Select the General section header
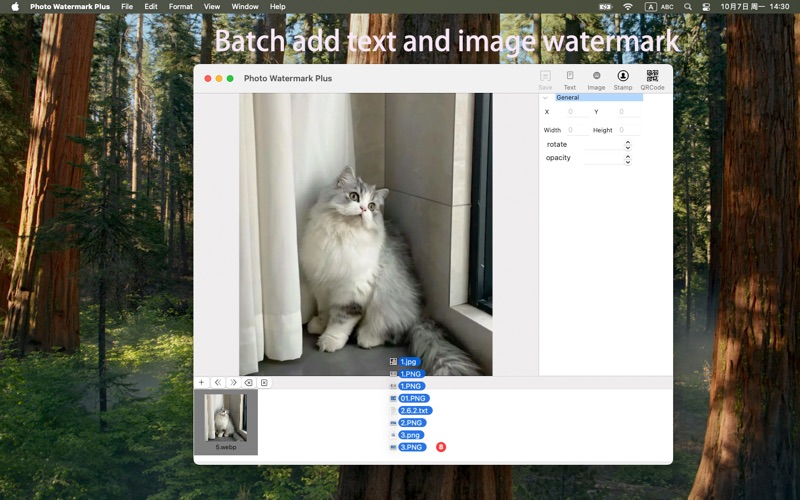Screen dimensions: 800x500 pyautogui.click(x=599, y=97)
